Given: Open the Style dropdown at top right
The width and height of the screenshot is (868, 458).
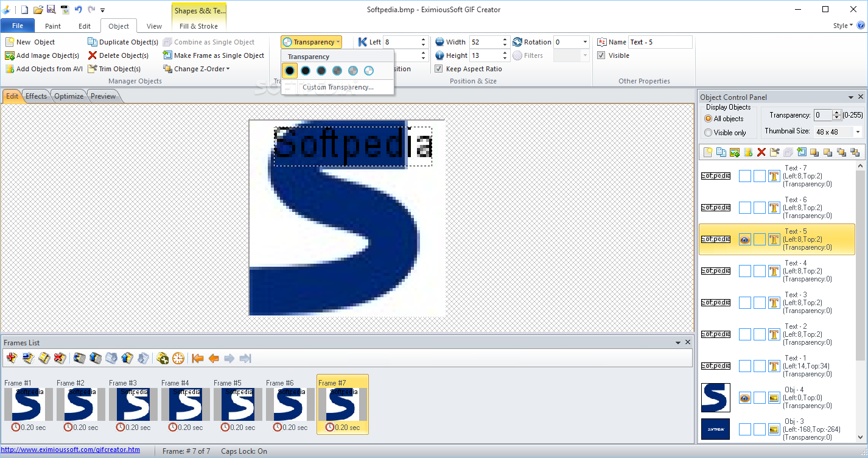Looking at the screenshot, I should click(x=843, y=26).
